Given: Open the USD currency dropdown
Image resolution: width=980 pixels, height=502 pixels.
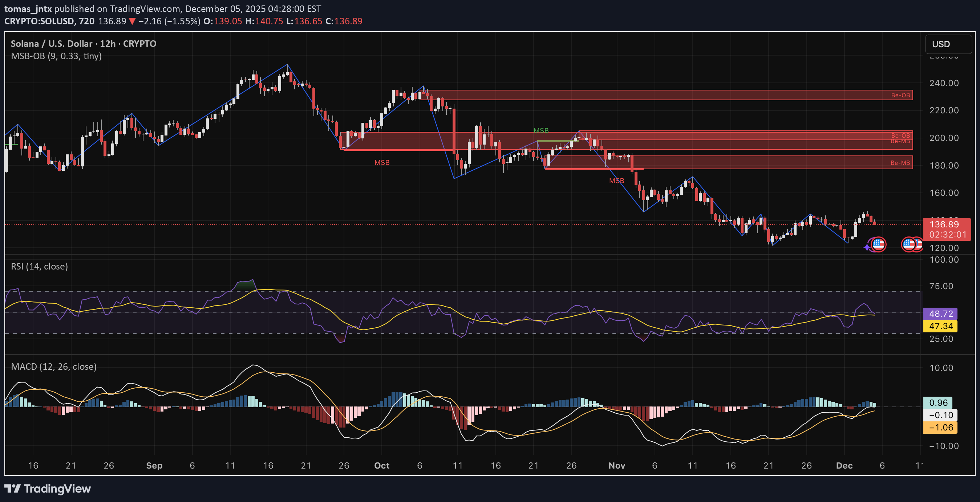Looking at the screenshot, I should [948, 44].
